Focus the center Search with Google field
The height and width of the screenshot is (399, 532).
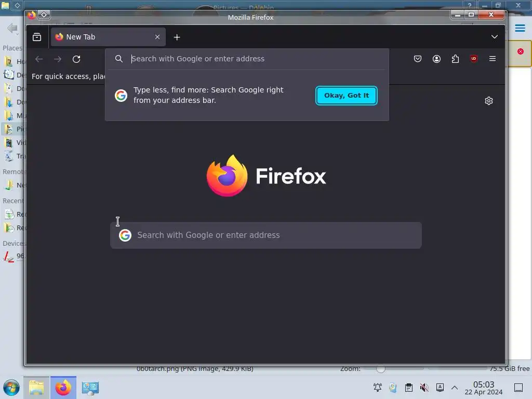(x=266, y=235)
